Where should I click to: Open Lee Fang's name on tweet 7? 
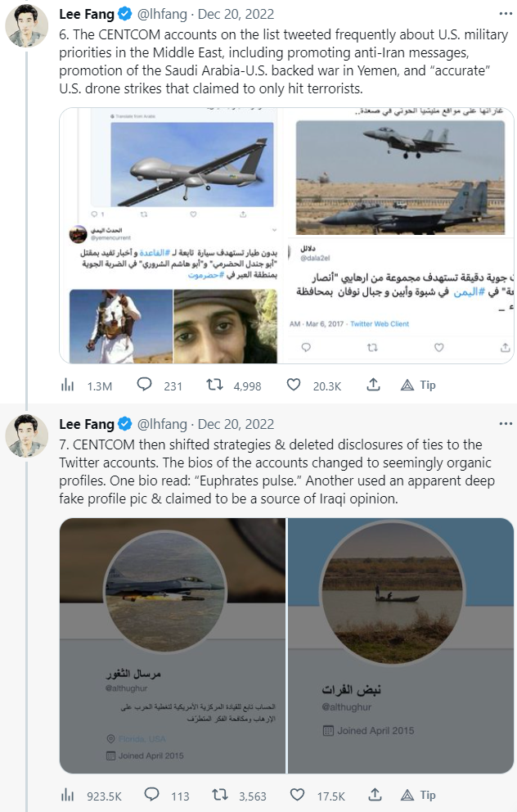[87, 424]
